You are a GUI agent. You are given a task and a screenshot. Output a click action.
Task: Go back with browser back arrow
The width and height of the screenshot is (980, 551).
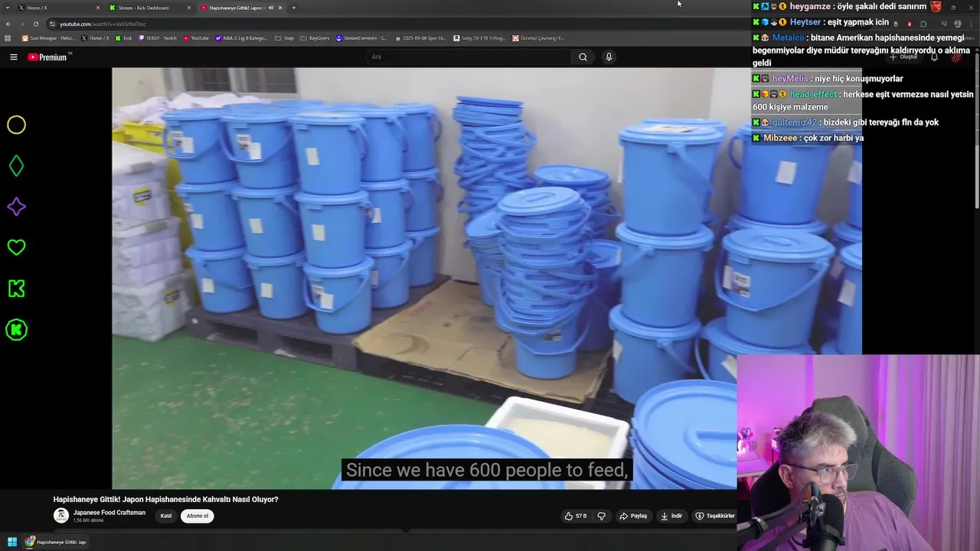(8, 24)
